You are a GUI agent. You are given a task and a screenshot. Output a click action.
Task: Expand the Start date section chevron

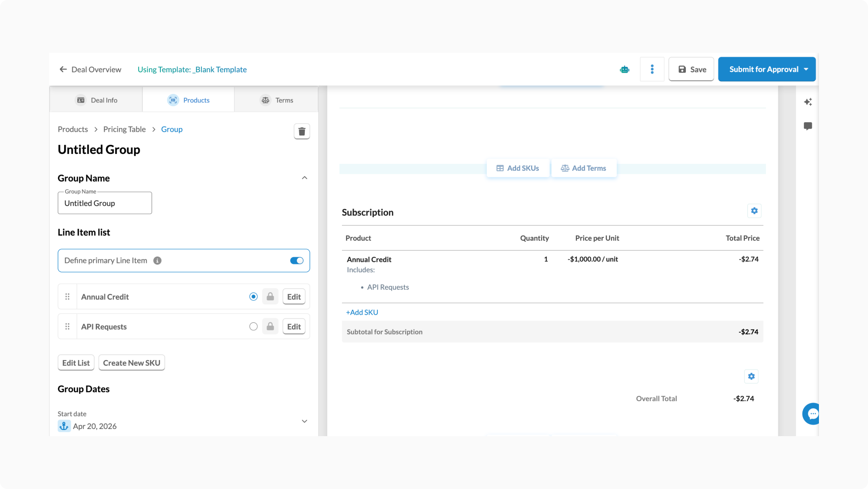(304, 421)
